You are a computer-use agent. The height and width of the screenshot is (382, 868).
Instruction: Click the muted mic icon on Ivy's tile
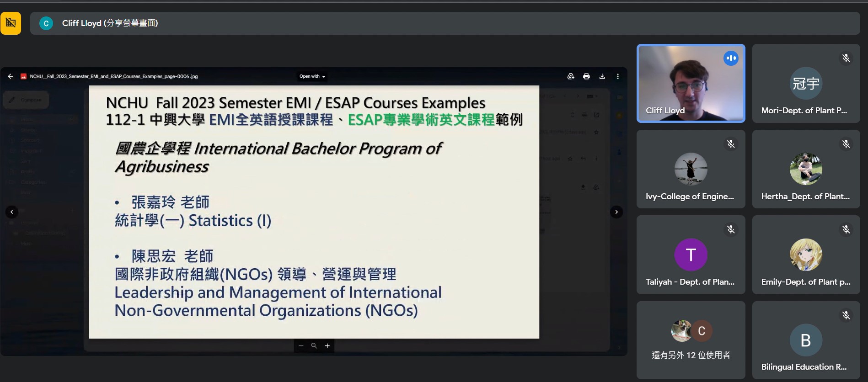[731, 144]
